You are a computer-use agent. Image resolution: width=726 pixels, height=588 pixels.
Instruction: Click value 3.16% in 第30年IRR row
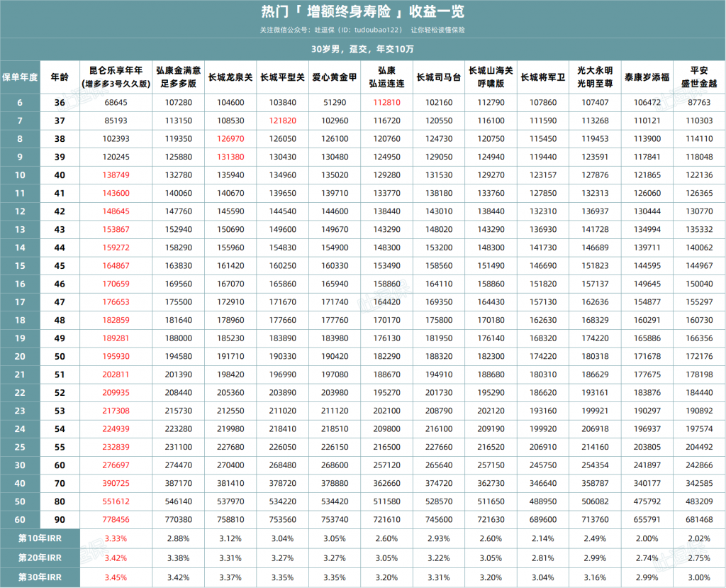(x=595, y=577)
